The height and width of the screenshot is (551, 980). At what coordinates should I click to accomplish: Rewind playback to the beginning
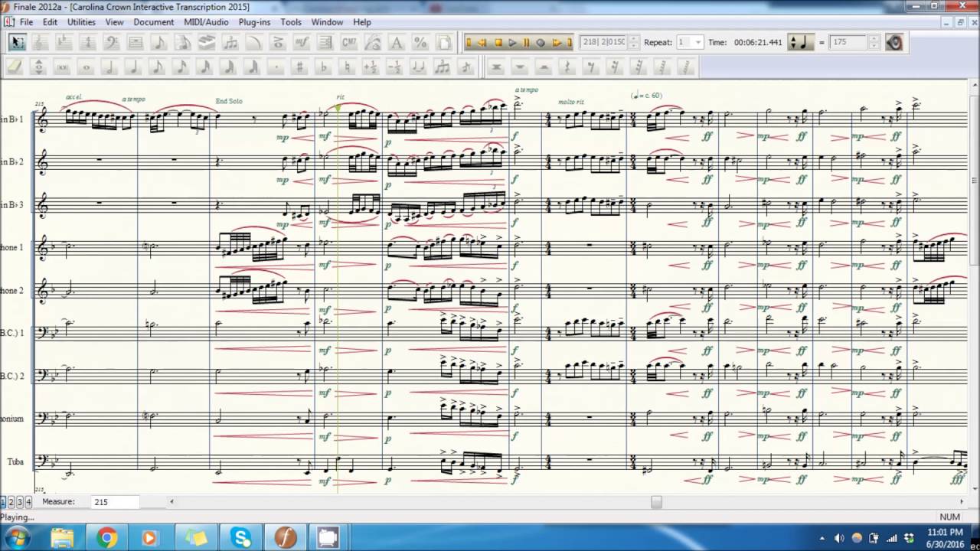(469, 43)
